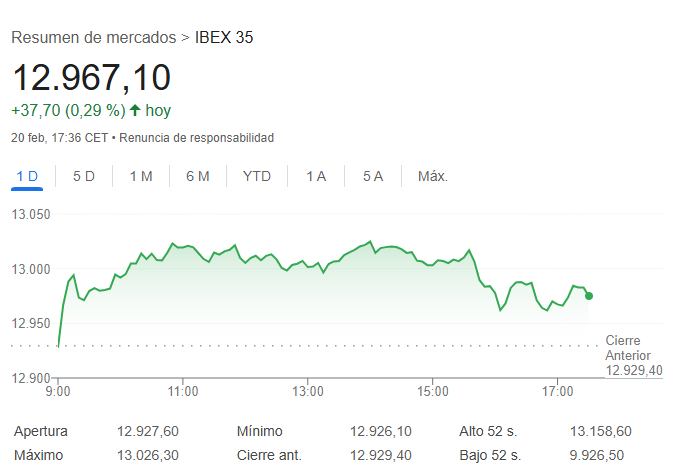Click the Máximo value 13.026,30
Screen dimensions: 688x475
pyautogui.click(x=147, y=455)
